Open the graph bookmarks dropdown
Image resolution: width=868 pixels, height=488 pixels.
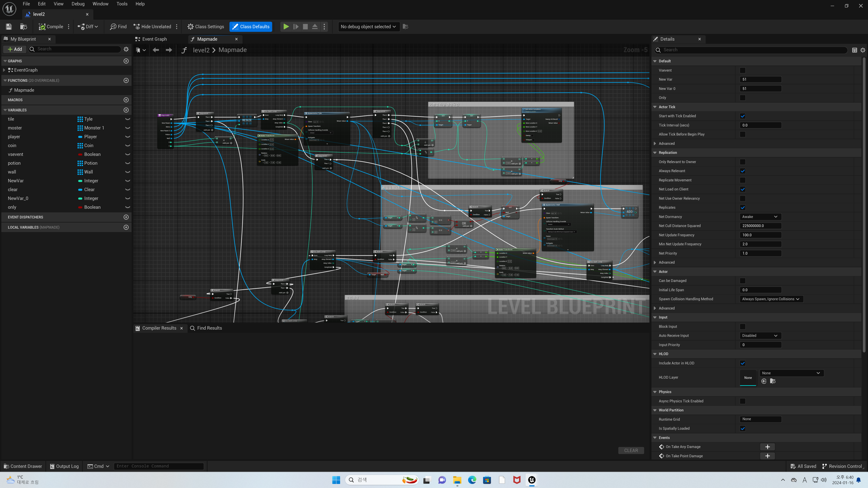[x=141, y=50]
